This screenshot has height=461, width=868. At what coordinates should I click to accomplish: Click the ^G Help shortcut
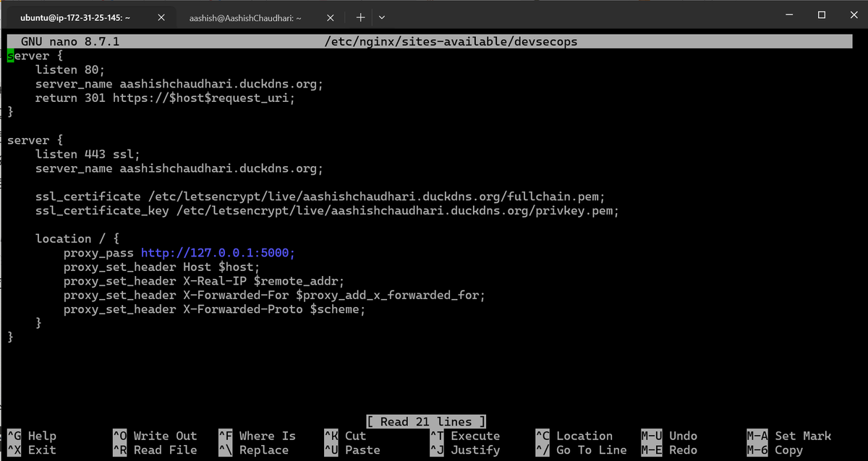tap(31, 436)
